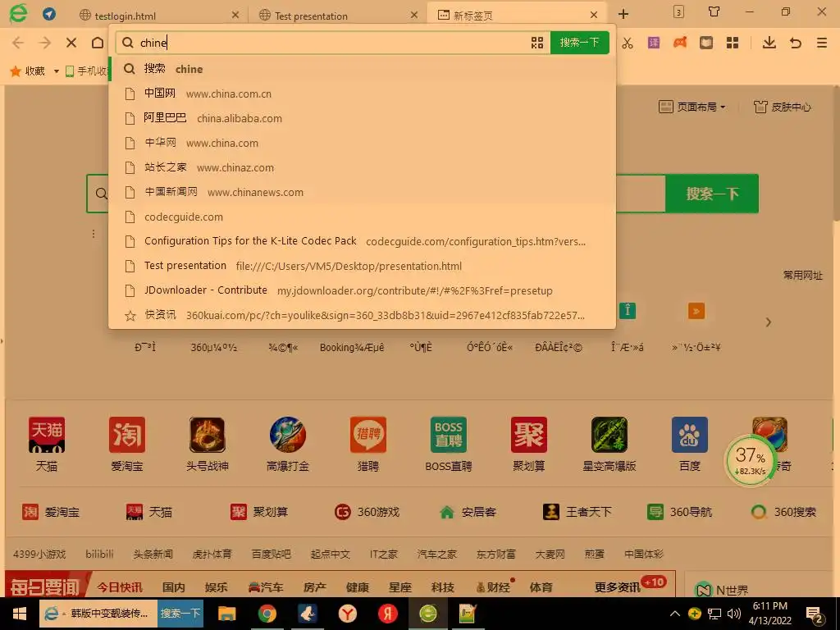
Task: Click the scissors screenshot tool icon
Action: [628, 43]
